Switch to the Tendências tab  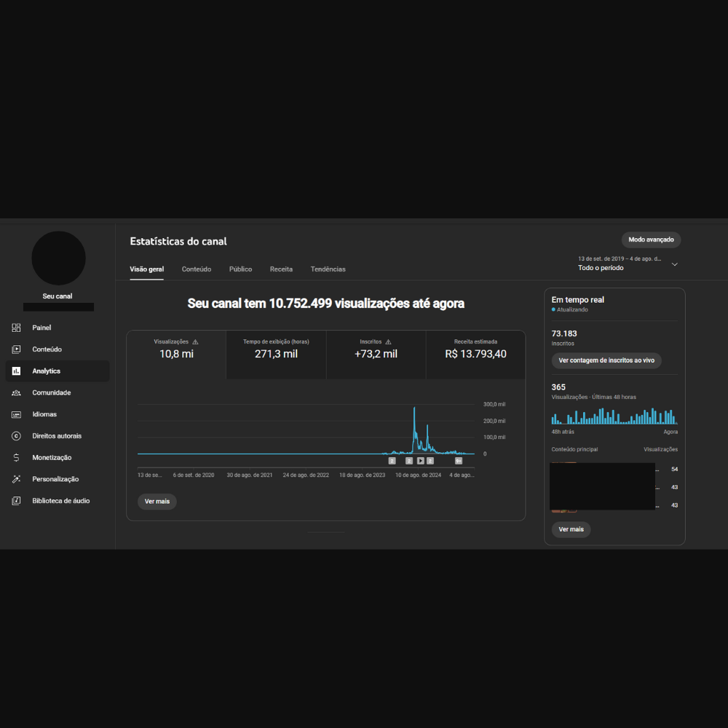click(x=328, y=269)
